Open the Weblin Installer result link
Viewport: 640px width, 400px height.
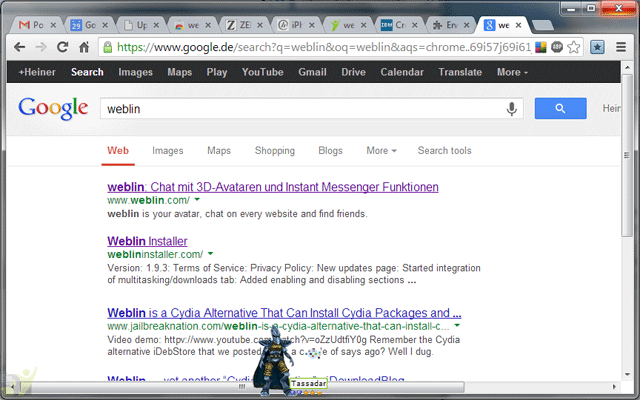click(147, 241)
